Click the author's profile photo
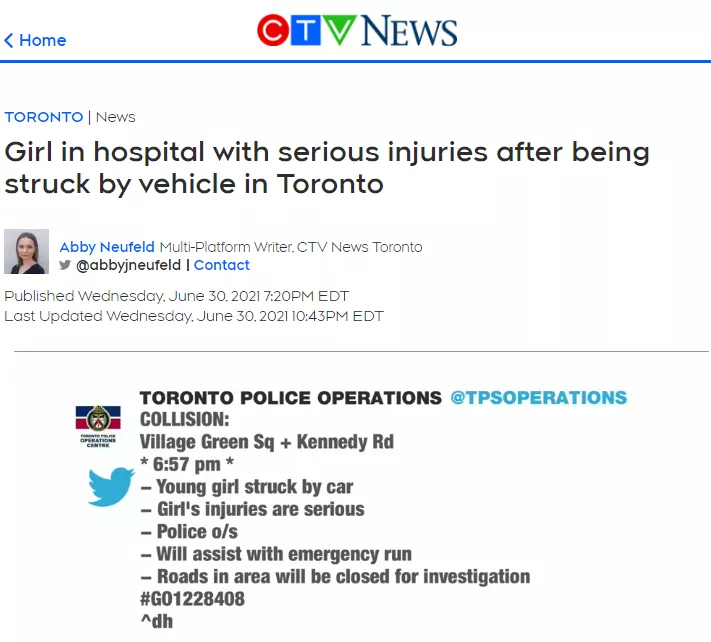The height and width of the screenshot is (642, 711). pos(26,251)
